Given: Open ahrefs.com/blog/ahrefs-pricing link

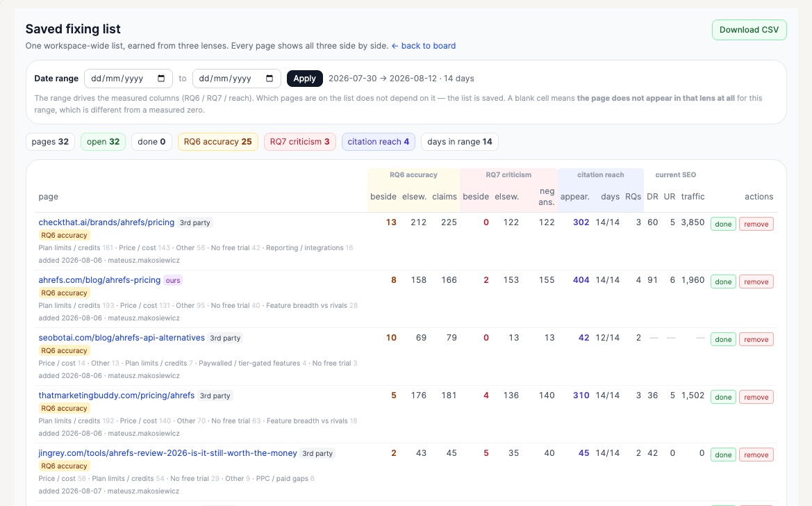Looking at the screenshot, I should tap(99, 279).
